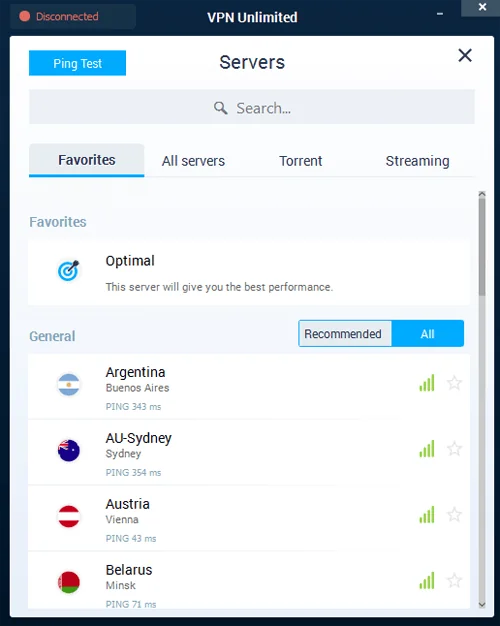Click the AU-Sydney Australian flag icon

tap(69, 450)
